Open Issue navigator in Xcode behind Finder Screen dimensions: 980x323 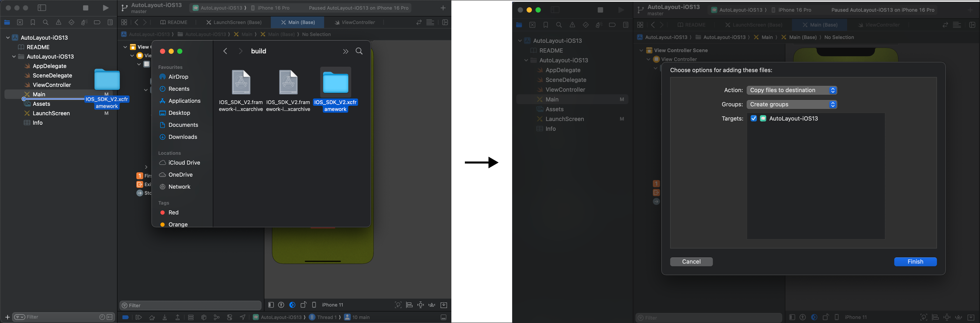coord(59,22)
